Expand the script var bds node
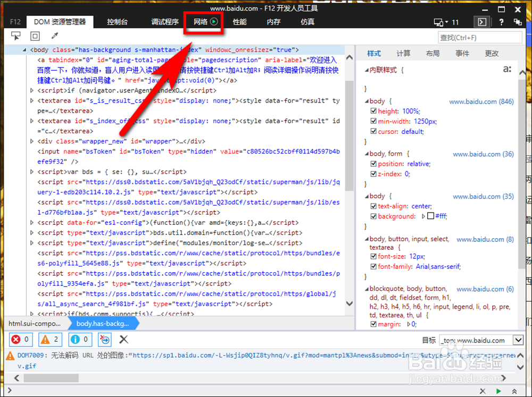The height and width of the screenshot is (397, 532). pos(32,172)
